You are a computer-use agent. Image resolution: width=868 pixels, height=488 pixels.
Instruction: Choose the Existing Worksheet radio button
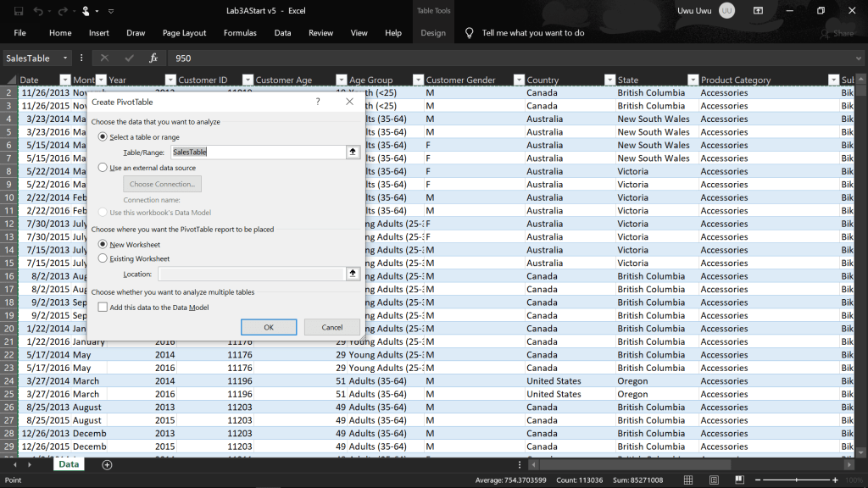(103, 258)
